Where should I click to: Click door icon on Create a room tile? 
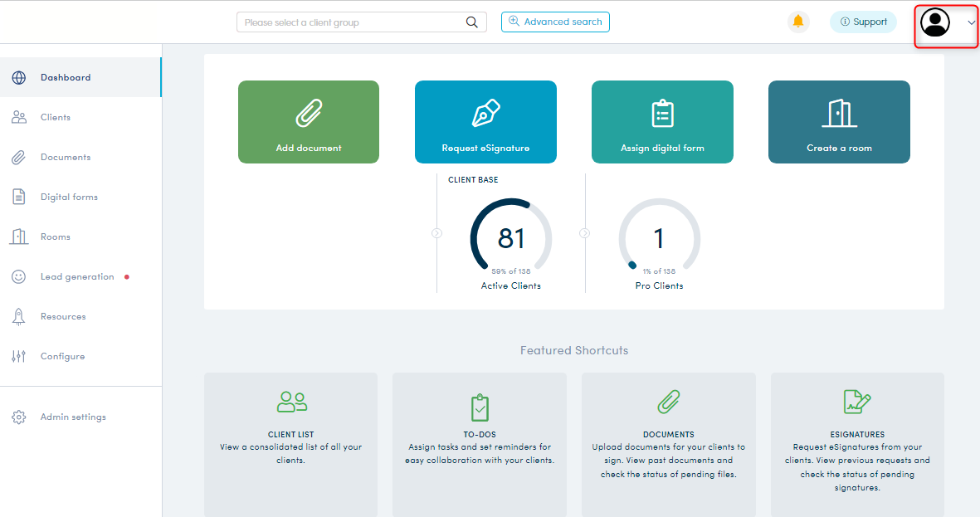click(840, 113)
